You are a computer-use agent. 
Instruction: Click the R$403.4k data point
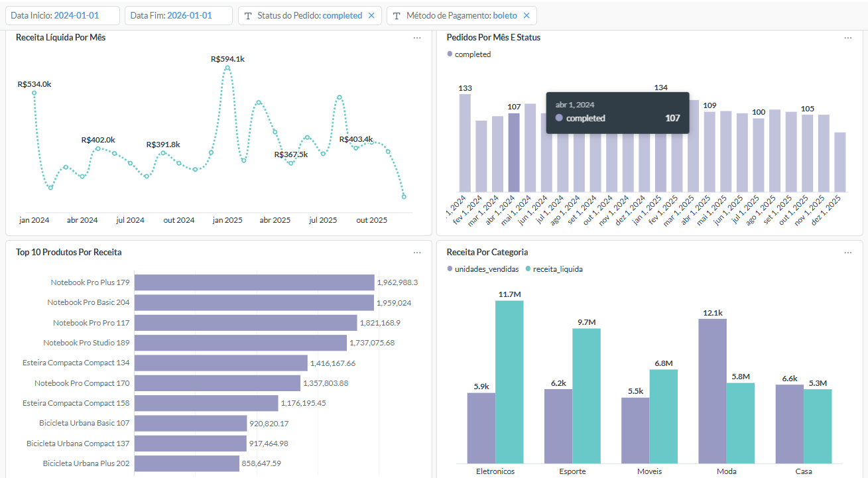(355, 148)
